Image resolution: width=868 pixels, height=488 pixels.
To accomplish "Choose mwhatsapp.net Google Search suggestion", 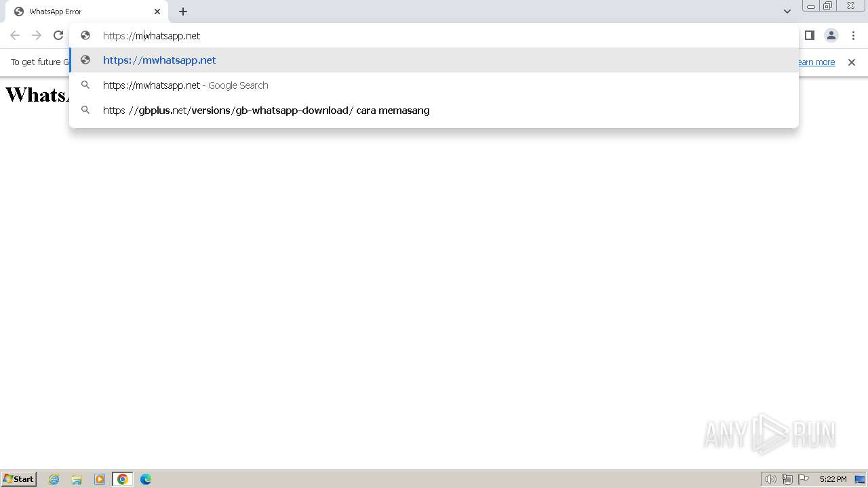I will click(434, 85).
